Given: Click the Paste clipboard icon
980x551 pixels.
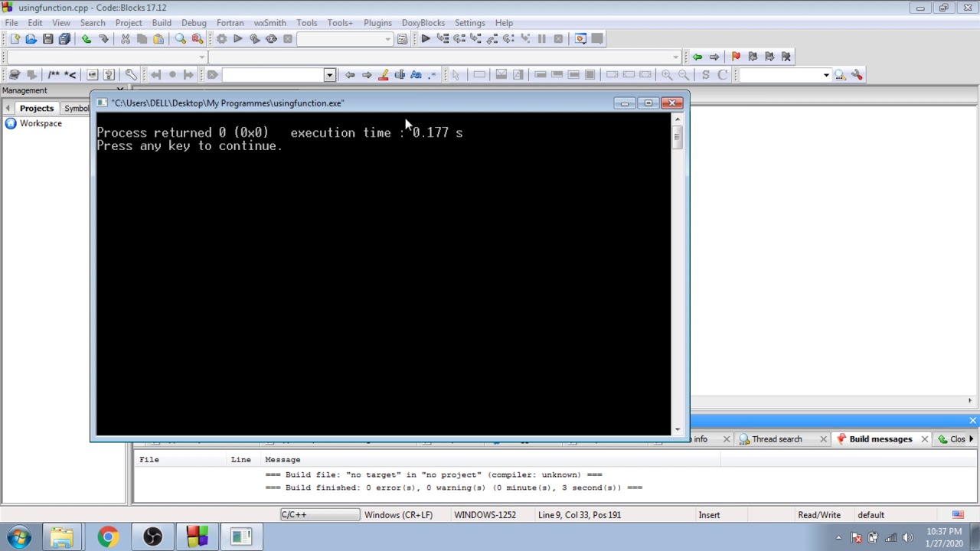Looking at the screenshot, I should 158,39.
